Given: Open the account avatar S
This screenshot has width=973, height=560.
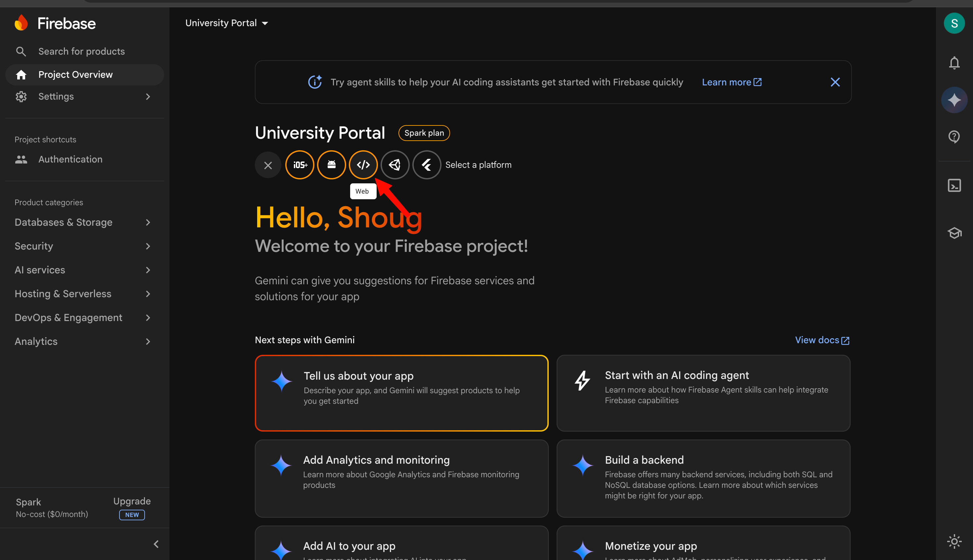Looking at the screenshot, I should pos(954,23).
